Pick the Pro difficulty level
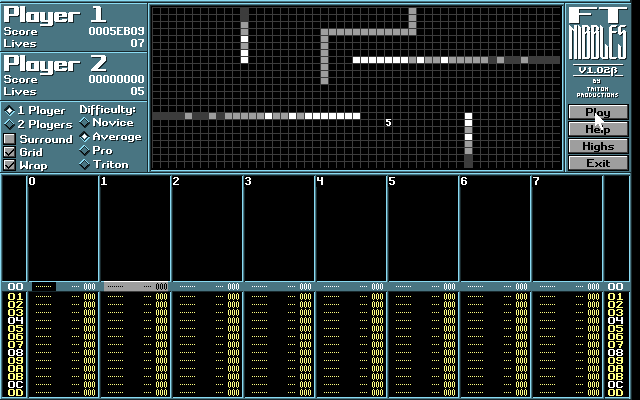This screenshot has height=400, width=640. pos(84,151)
